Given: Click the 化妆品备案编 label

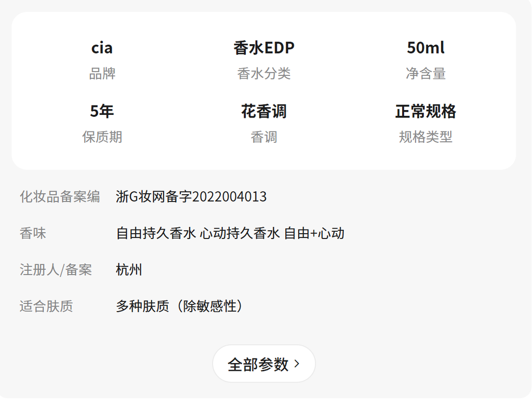Looking at the screenshot, I should [60, 197].
